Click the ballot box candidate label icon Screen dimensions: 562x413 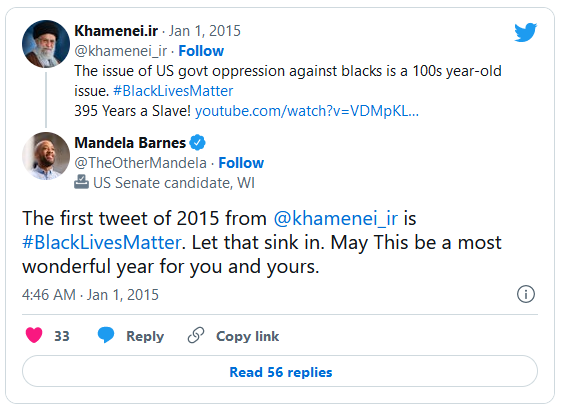(81, 182)
